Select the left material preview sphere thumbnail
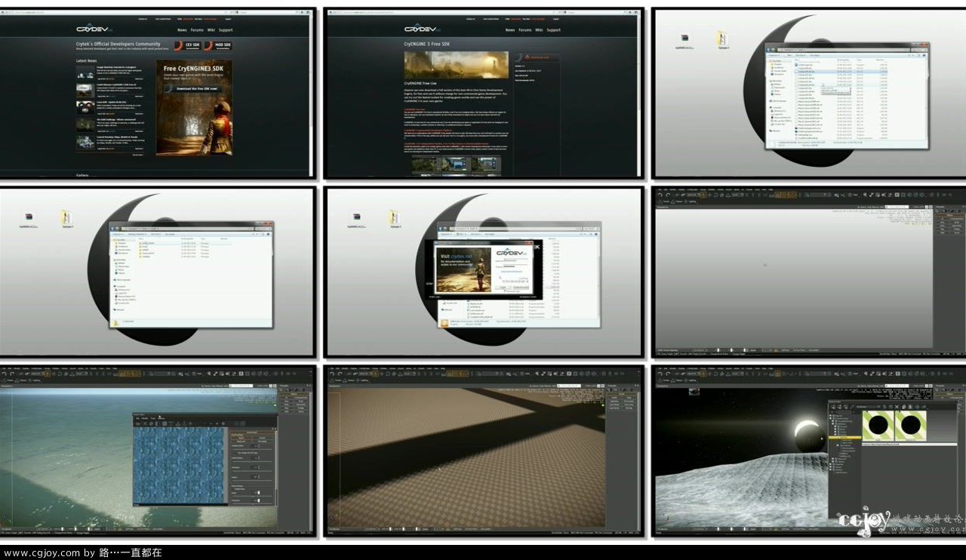The height and width of the screenshot is (560, 966). [x=878, y=427]
